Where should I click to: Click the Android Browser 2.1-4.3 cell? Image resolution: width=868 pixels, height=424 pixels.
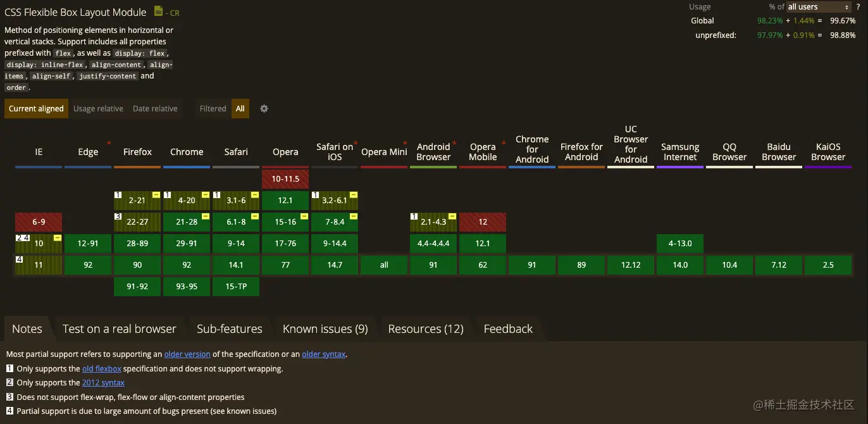pyautogui.click(x=433, y=222)
